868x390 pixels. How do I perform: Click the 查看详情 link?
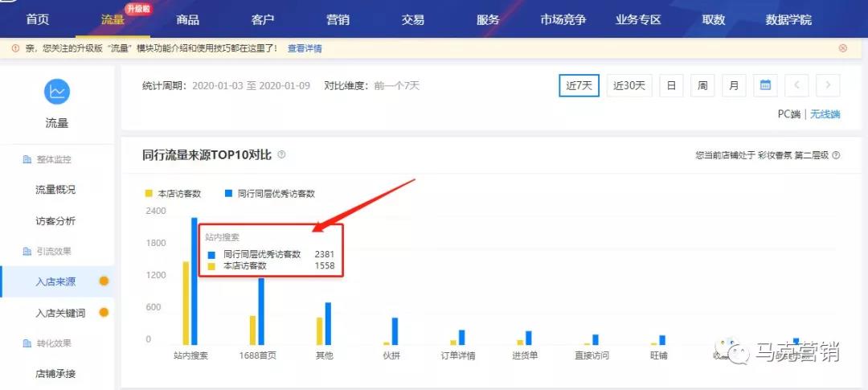pyautogui.click(x=305, y=48)
